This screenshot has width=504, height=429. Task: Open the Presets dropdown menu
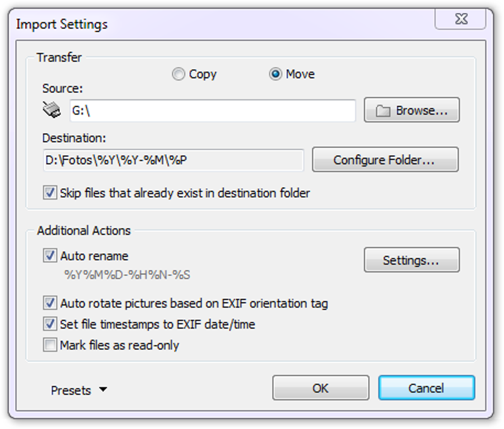[x=79, y=390]
